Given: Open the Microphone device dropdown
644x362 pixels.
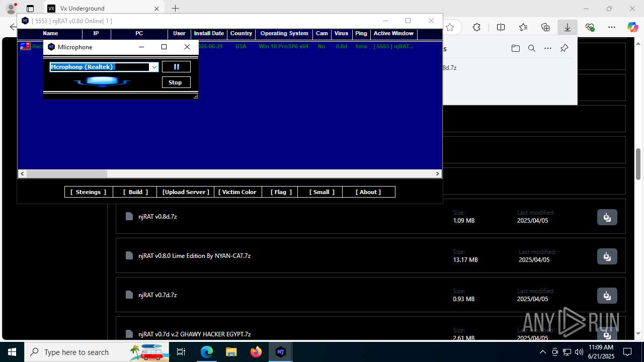Looking at the screenshot, I should tap(154, 67).
